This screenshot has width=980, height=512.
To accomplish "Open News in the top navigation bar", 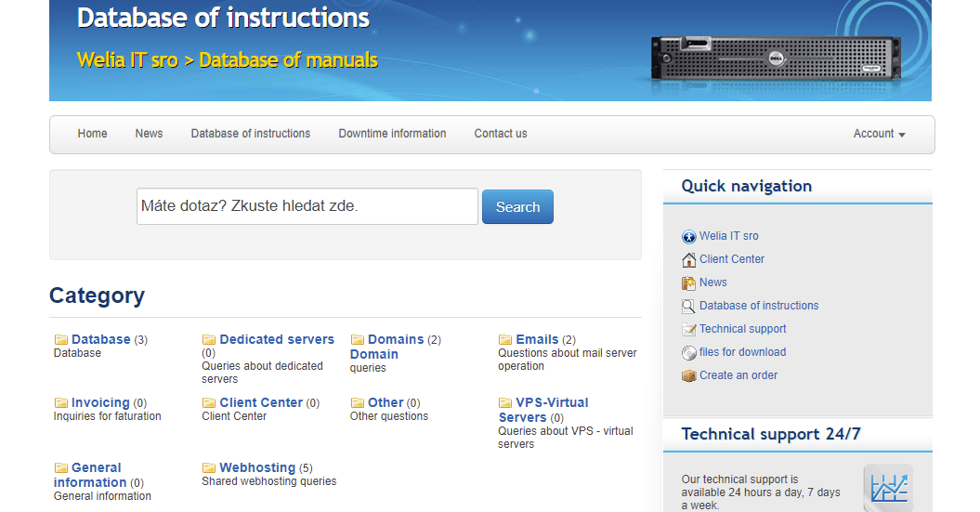I will tap(149, 134).
